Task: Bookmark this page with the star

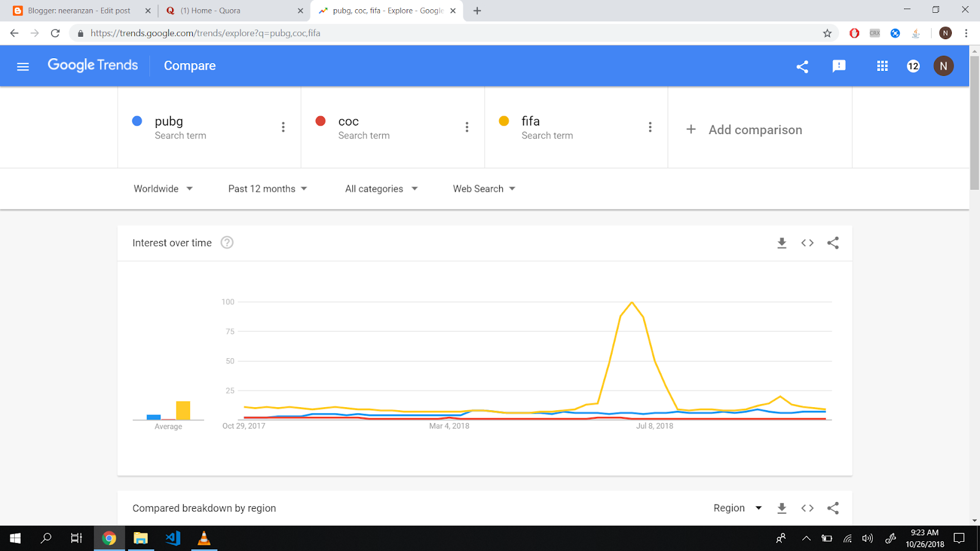Action: (827, 33)
